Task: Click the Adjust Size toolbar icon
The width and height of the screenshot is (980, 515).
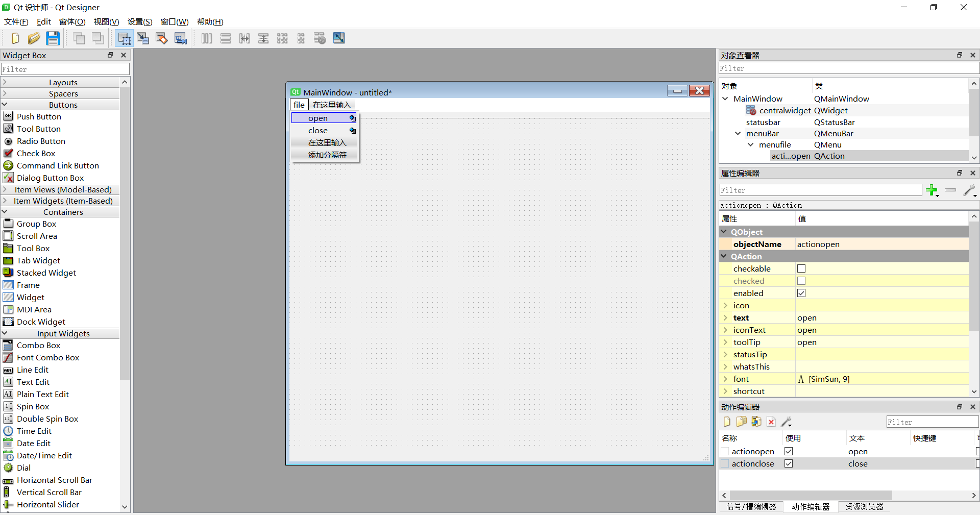Action: tap(339, 38)
